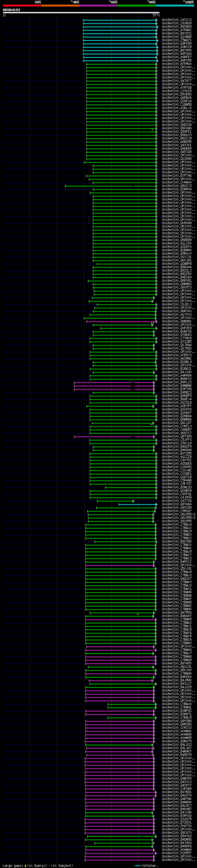Select hit label UniRef100_B4LGS3
This screenshot has width=197, height=868.
click(x=177, y=745)
